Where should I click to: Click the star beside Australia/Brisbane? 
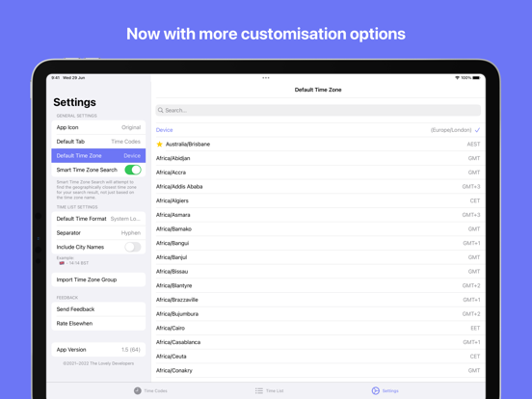click(159, 145)
